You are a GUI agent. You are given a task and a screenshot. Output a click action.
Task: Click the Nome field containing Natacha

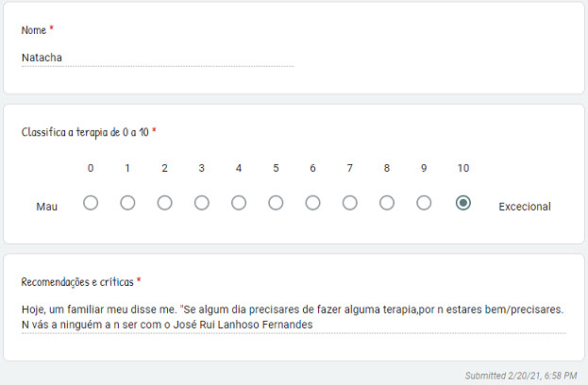point(157,58)
